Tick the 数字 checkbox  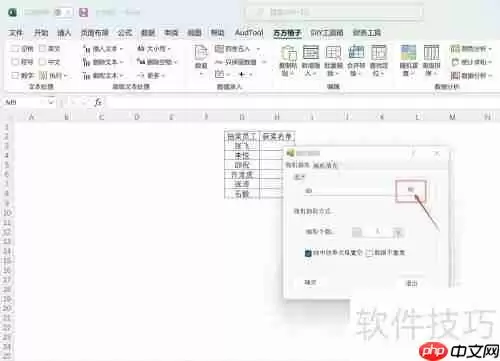[15, 76]
